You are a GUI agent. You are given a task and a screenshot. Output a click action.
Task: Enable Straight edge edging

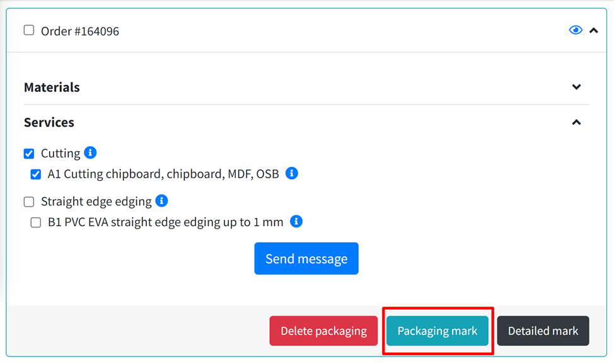(x=28, y=200)
